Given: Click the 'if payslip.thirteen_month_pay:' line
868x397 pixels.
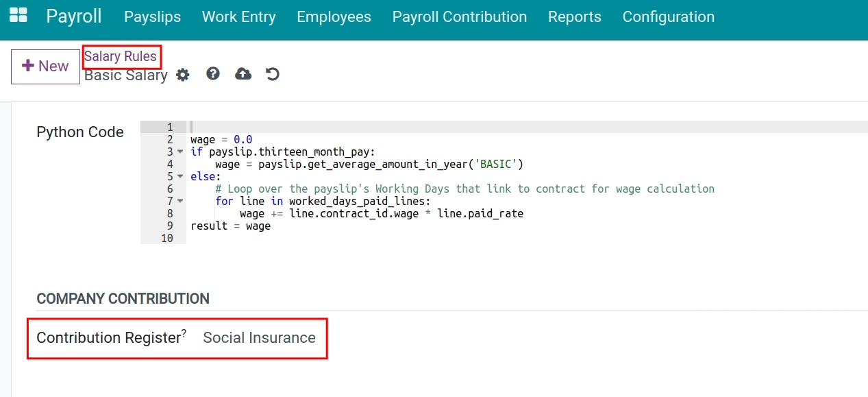Looking at the screenshot, I should [x=283, y=152].
